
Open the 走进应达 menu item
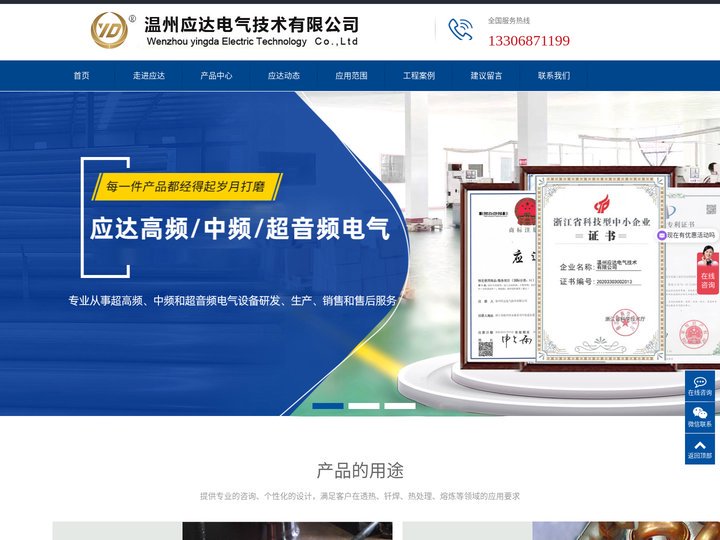click(149, 76)
